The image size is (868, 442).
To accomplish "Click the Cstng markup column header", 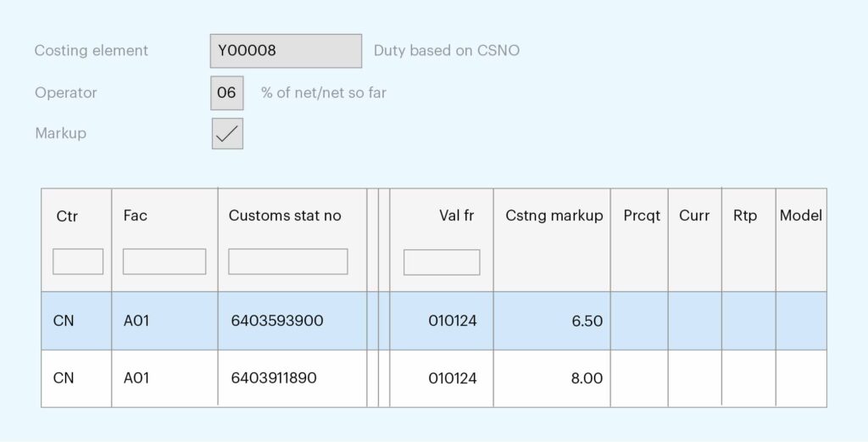I will (554, 215).
